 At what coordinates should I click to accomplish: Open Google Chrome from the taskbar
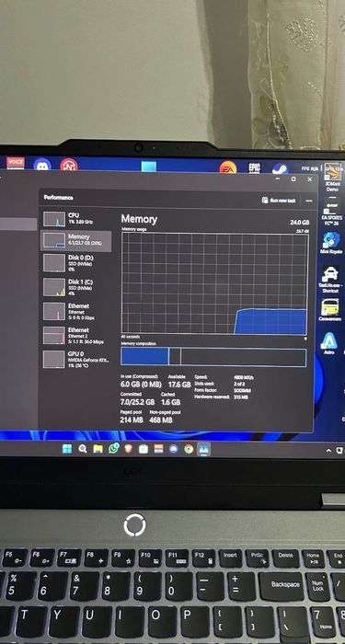189,449
